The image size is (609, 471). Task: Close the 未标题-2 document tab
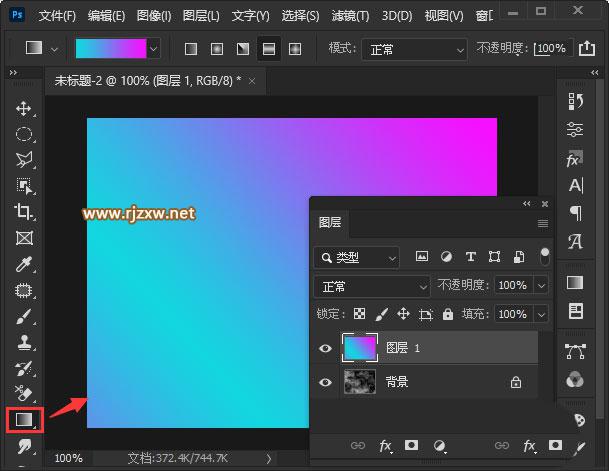[252, 82]
